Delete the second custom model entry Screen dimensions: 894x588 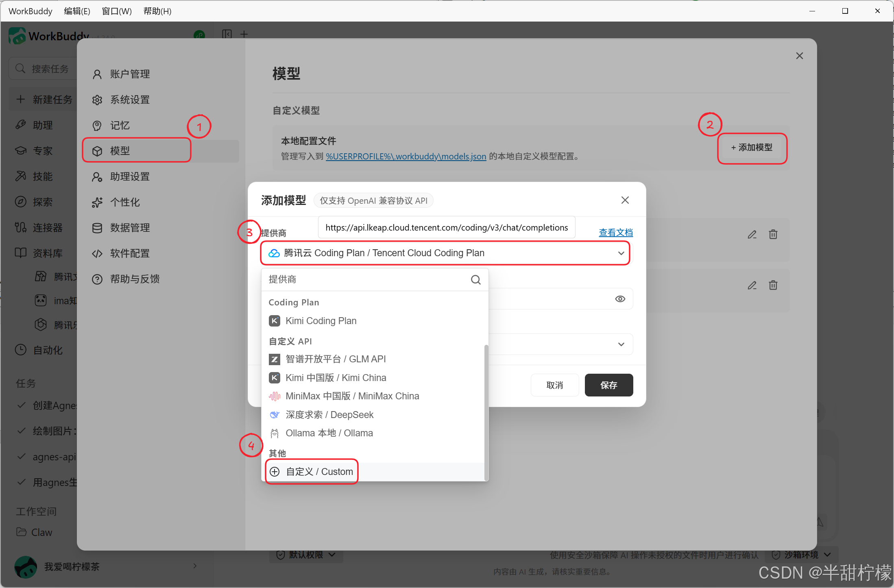tap(773, 285)
